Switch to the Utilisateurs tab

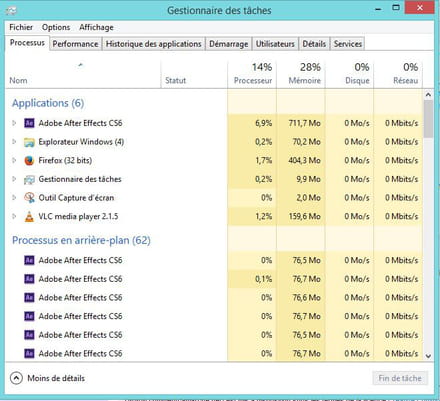click(x=275, y=44)
